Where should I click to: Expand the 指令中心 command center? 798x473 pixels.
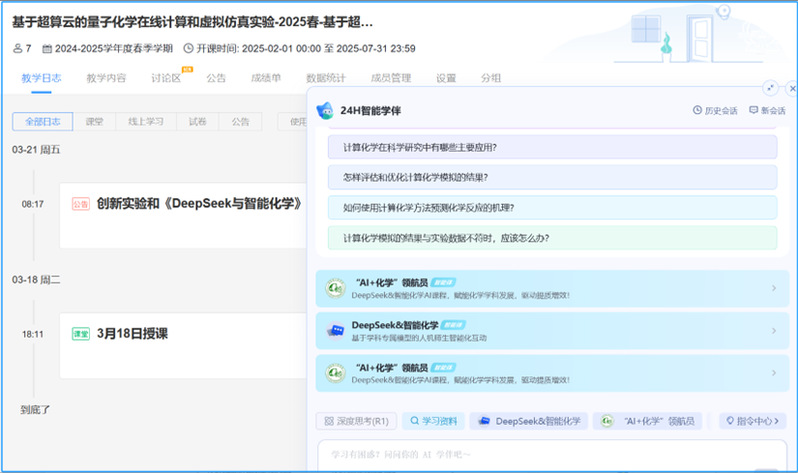[x=752, y=421]
